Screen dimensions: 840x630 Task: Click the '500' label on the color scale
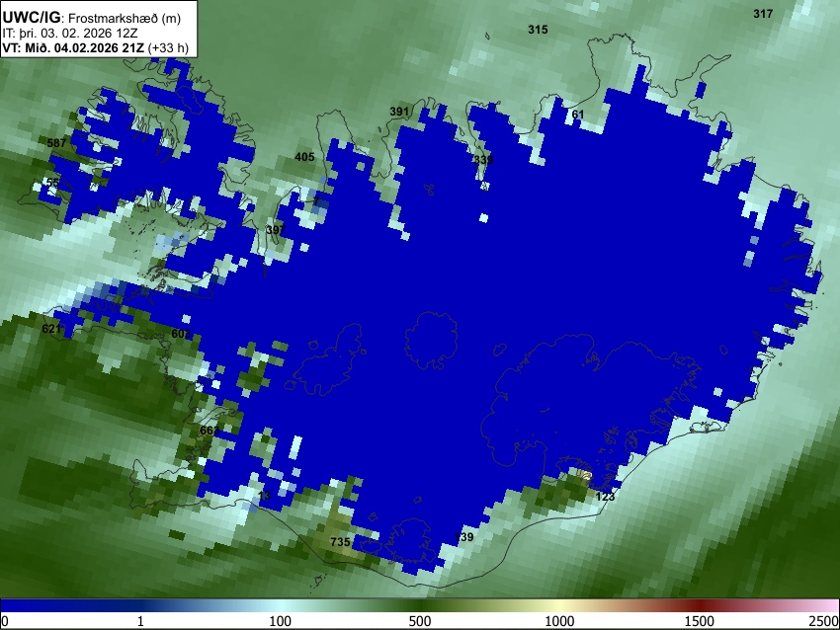click(x=420, y=621)
